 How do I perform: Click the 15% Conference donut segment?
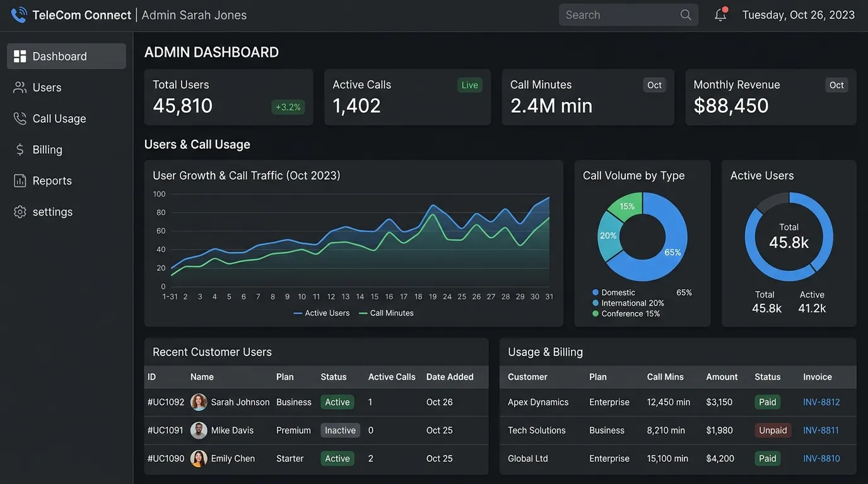(627, 206)
